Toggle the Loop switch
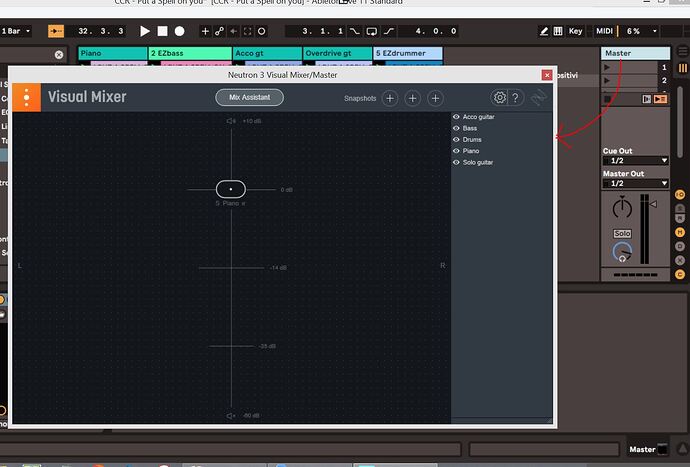The height and width of the screenshot is (467, 690). pyautogui.click(x=372, y=31)
